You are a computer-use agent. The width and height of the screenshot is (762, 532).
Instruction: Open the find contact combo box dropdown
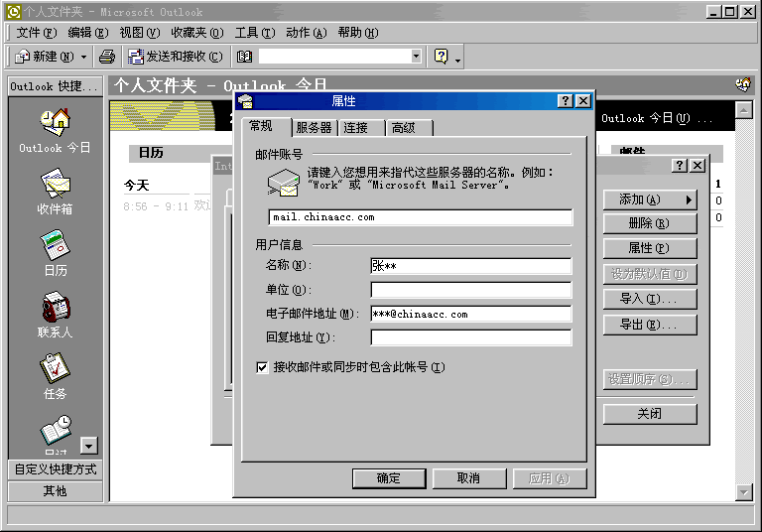point(416,56)
